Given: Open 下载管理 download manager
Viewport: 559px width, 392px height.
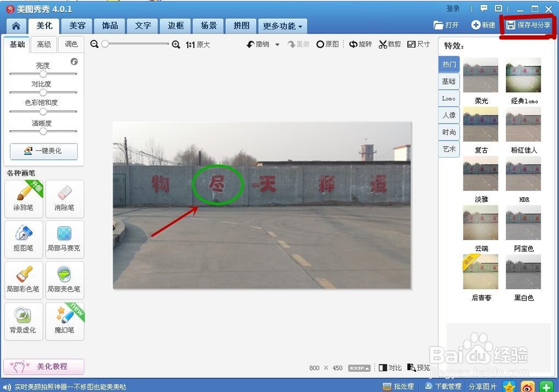Looking at the screenshot, I should point(443,386).
